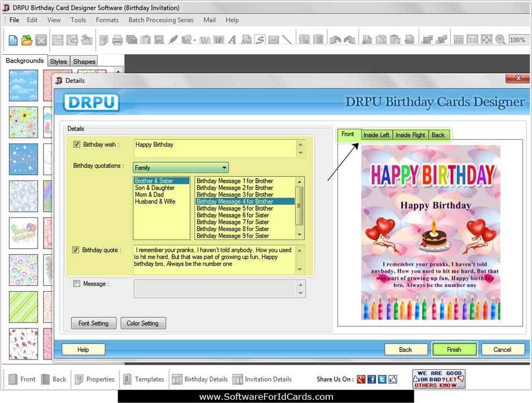532x403 pixels.
Task: Click the blue stars background thumbnail
Action: 24,159
